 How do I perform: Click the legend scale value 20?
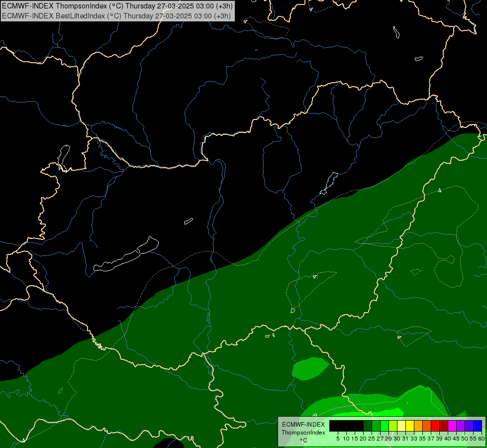[x=363, y=439]
